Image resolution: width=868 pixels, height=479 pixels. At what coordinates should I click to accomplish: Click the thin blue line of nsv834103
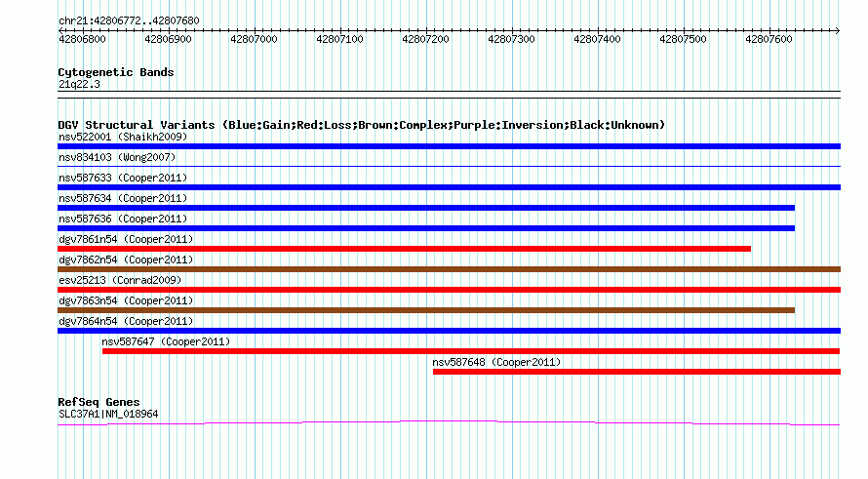click(449, 166)
